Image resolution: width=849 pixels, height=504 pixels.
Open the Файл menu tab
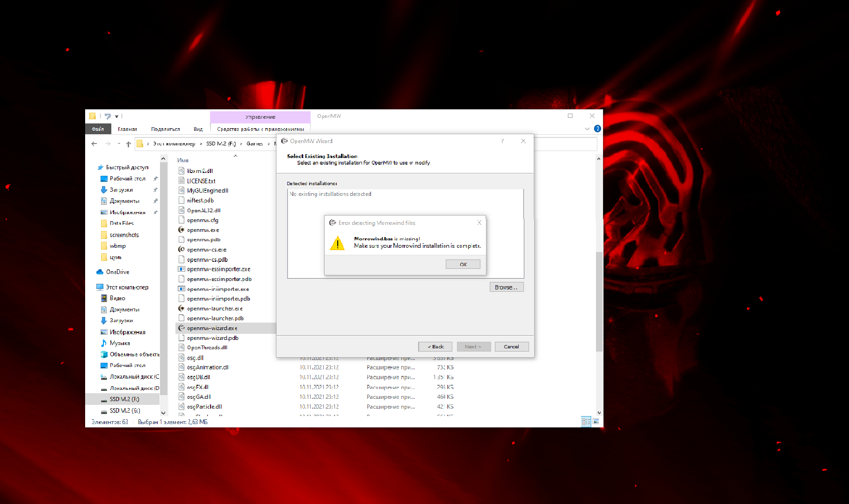98,129
